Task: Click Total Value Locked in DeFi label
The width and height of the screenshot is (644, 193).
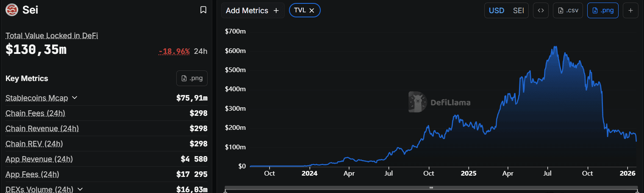Action: tap(52, 36)
